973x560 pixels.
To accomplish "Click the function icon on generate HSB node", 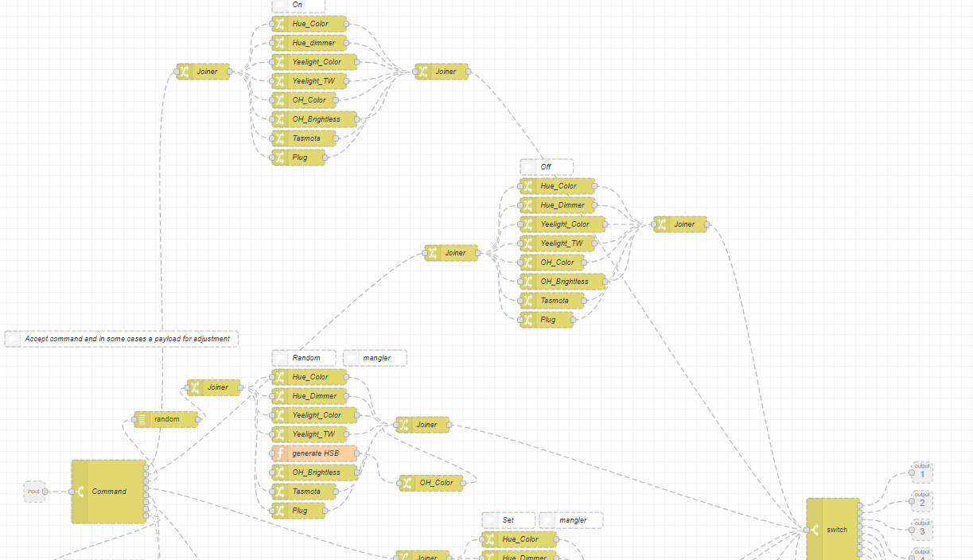I will tap(278, 453).
